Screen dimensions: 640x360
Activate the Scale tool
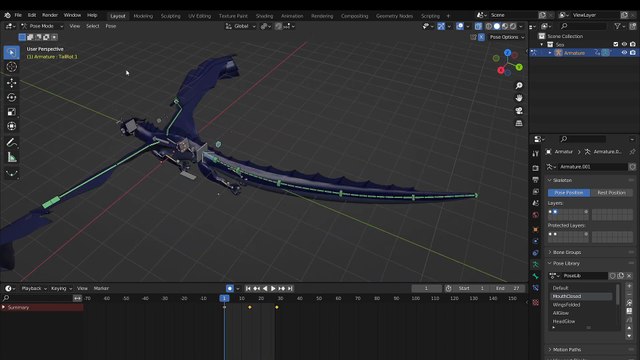(x=11, y=112)
